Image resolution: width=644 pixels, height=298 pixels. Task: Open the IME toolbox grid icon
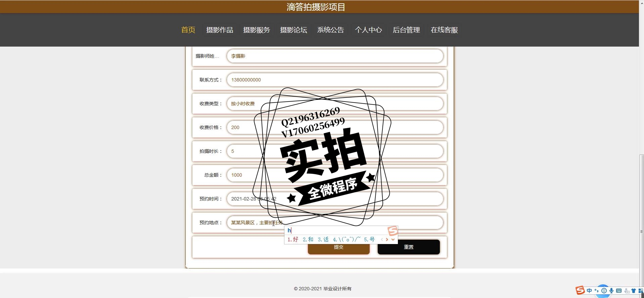tap(641, 291)
